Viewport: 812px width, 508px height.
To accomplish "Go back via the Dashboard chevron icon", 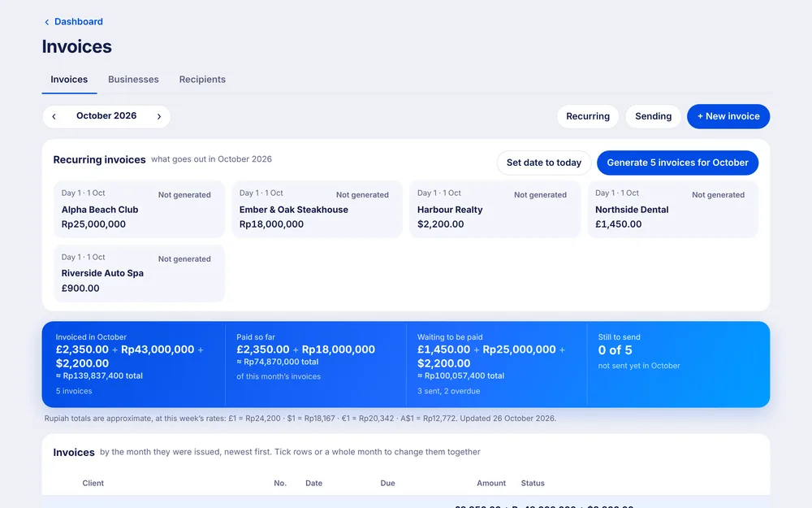I will [x=46, y=22].
